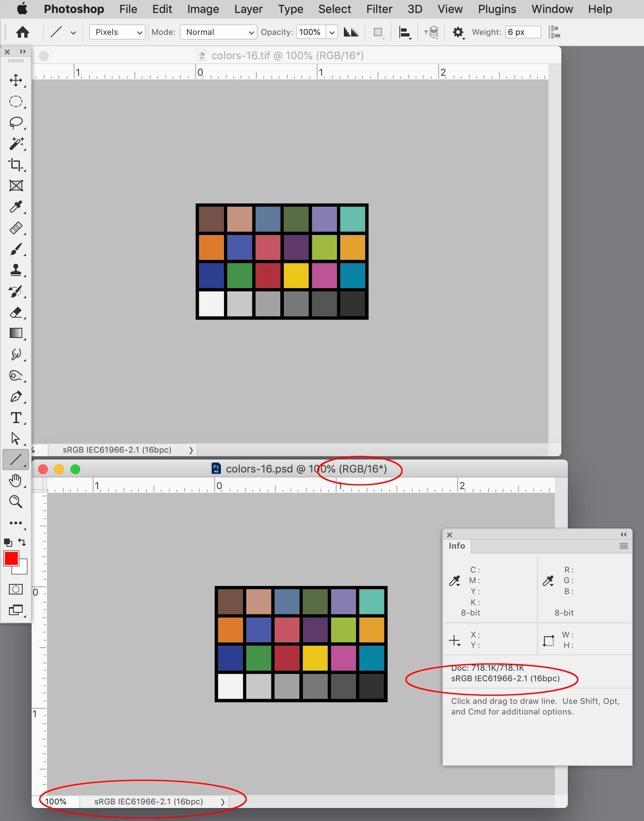Toggle Quick Mask mode
This screenshot has width=644, height=821.
click(16, 589)
